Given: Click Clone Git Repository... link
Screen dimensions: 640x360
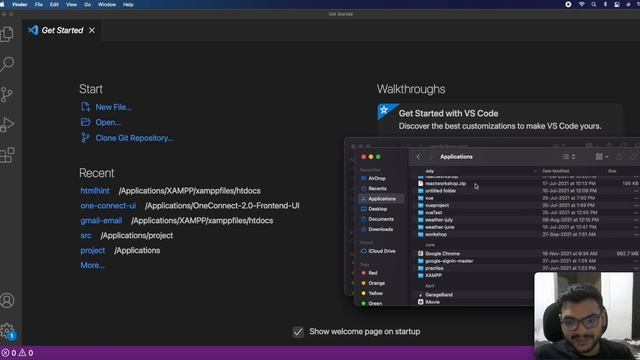Looking at the screenshot, I should coord(134,138).
